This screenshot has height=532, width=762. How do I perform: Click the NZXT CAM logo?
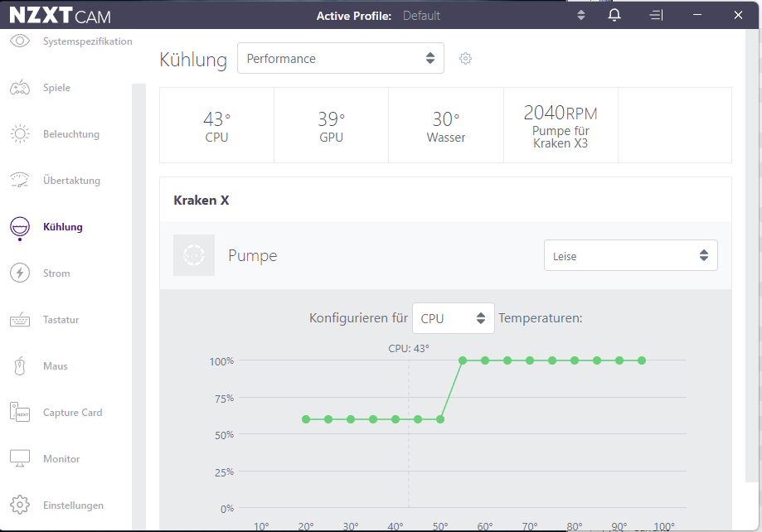(x=61, y=15)
